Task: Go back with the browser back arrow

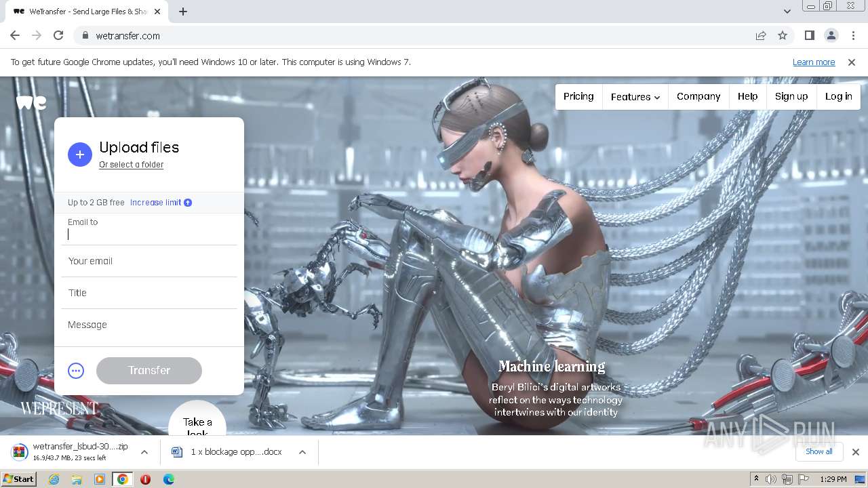Action: coord(15,35)
